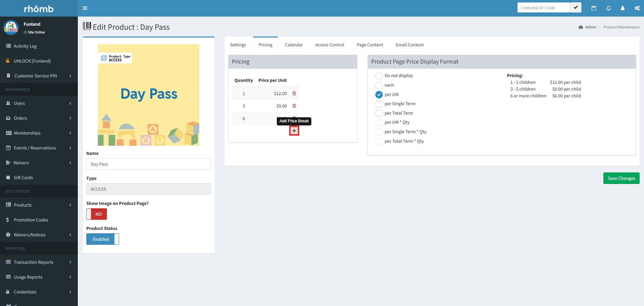Toggle Show Image on Product Page switch
The image size is (644, 306).
click(x=96, y=214)
